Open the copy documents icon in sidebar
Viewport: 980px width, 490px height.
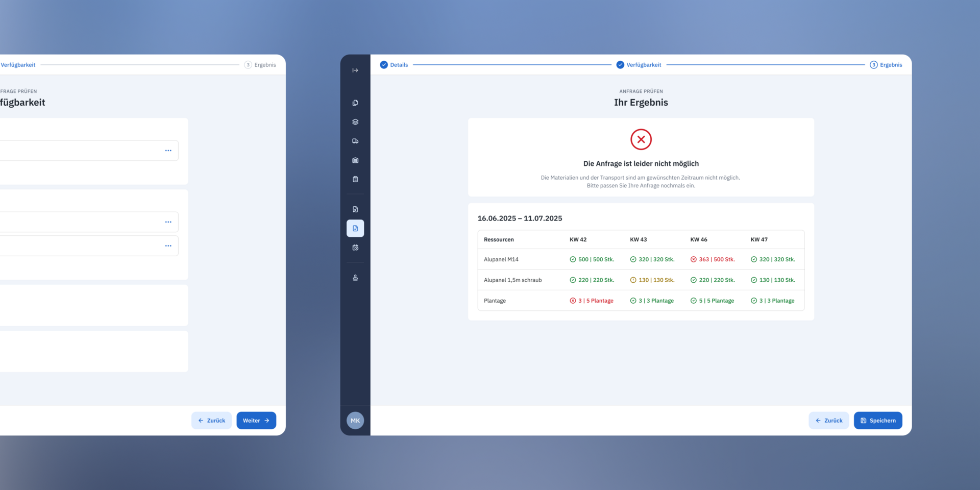[x=355, y=103]
